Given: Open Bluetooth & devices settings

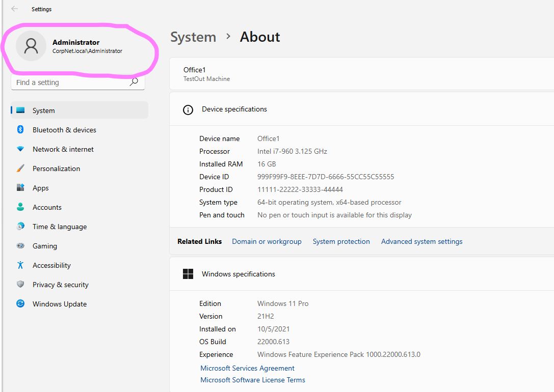Looking at the screenshot, I should tap(80, 130).
